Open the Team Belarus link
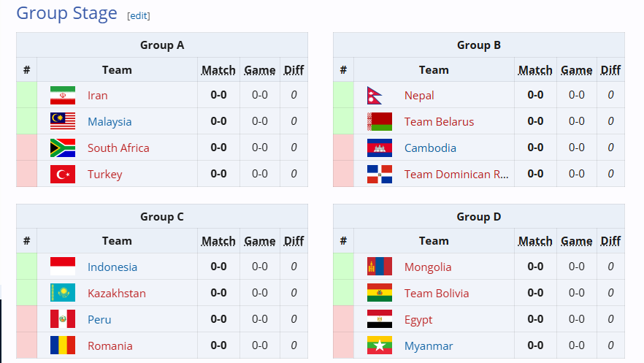Screen dimensions: 644x363 pyautogui.click(x=439, y=122)
